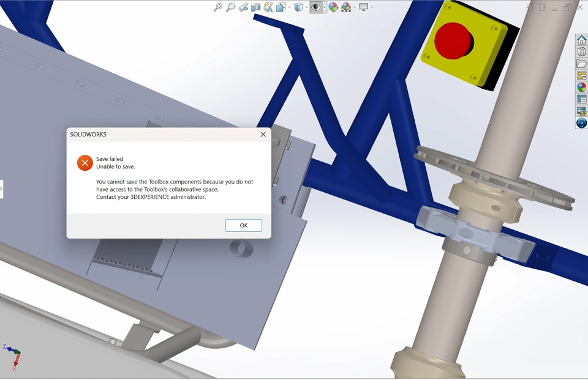Click the View Settings monitor icon

coord(363,7)
